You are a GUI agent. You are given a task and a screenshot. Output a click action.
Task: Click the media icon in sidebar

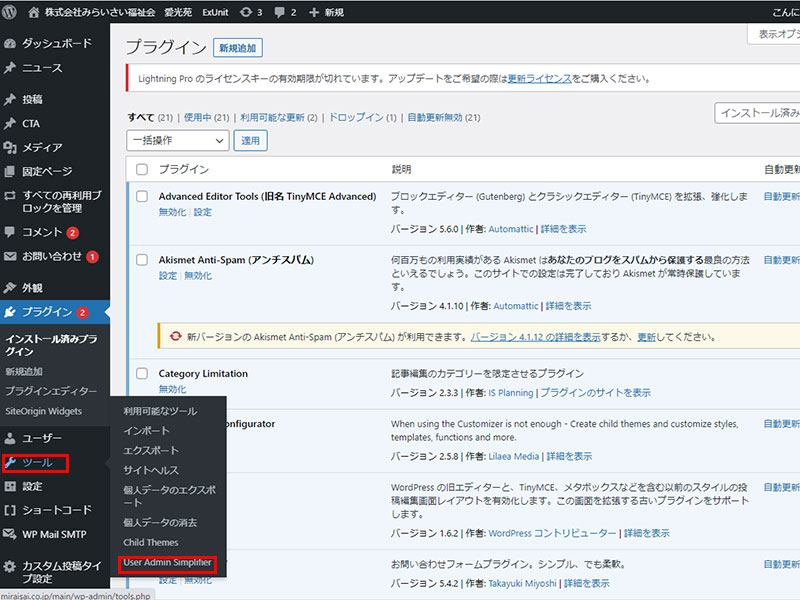[10, 148]
